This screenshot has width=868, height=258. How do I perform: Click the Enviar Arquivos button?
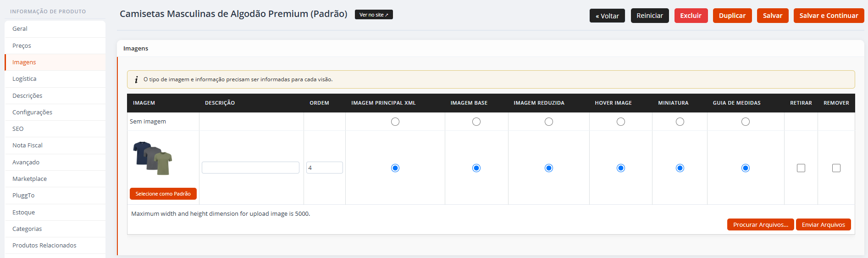tap(824, 224)
